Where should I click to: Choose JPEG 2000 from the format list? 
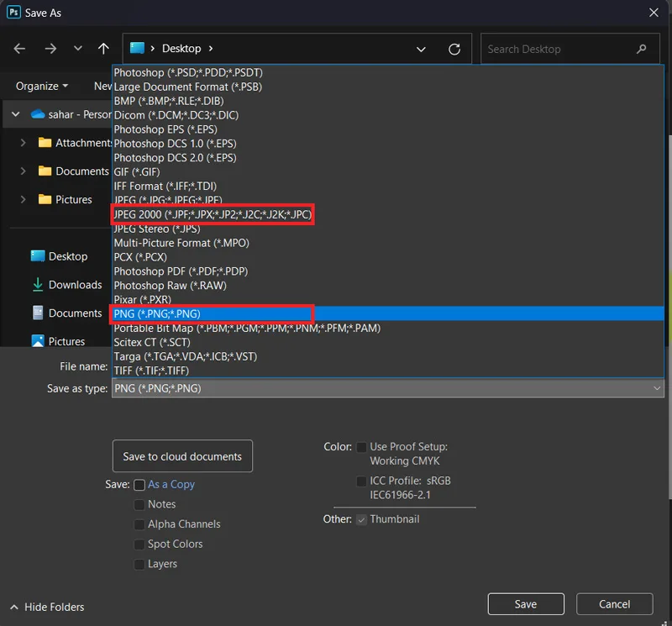pyautogui.click(x=213, y=214)
